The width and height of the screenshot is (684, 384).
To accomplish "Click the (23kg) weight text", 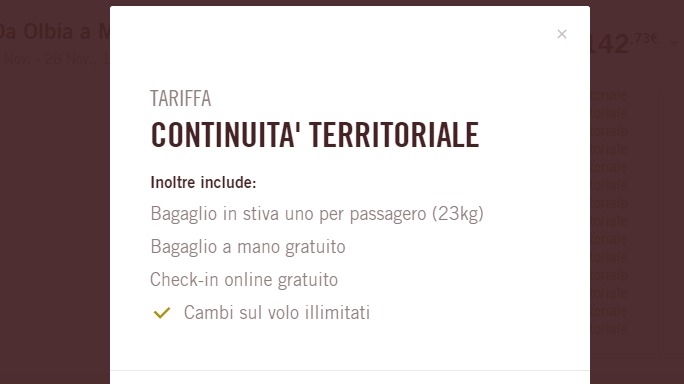I will tap(458, 214).
